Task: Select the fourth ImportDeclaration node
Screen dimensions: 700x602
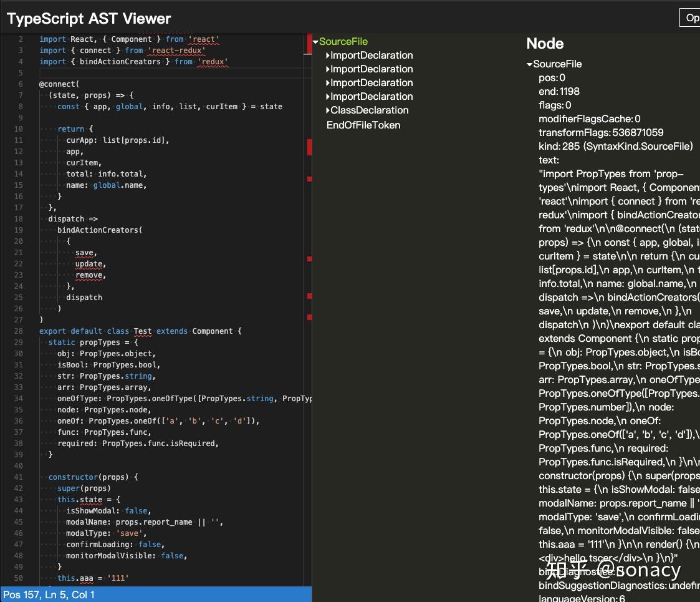Action: [370, 97]
